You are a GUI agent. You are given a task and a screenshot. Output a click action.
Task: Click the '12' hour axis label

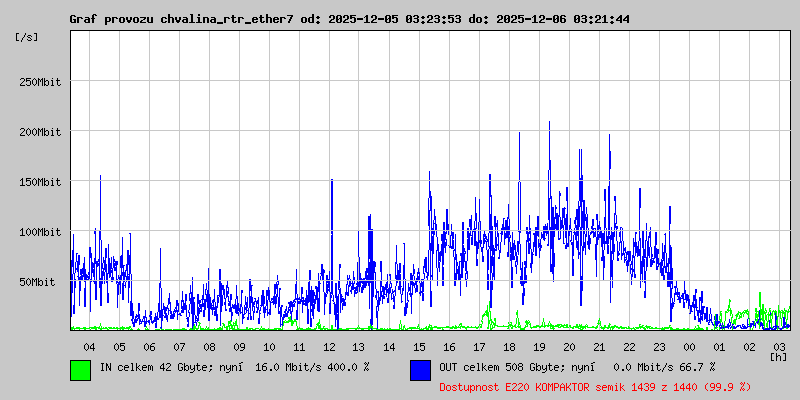(330, 347)
